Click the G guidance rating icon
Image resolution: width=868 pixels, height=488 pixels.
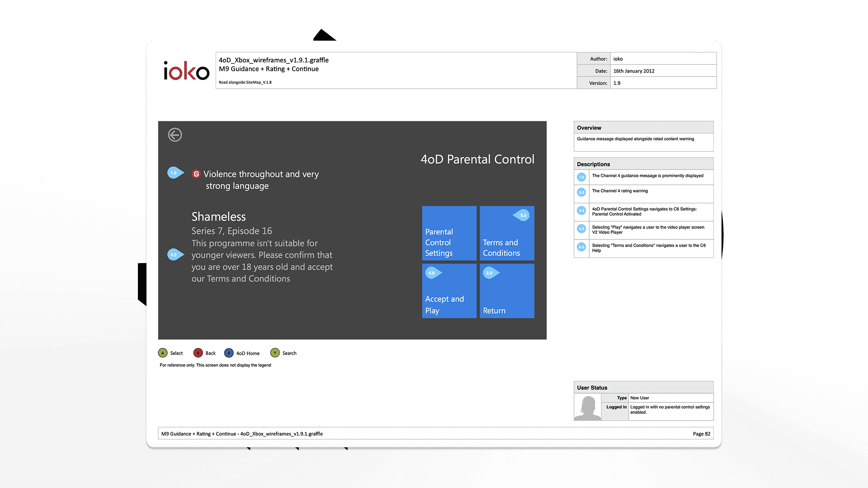195,174
